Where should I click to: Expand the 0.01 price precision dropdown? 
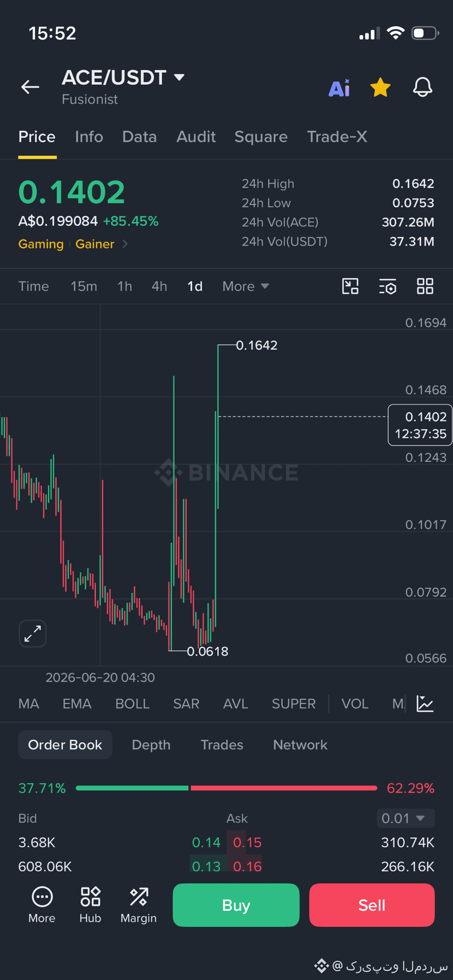405,818
